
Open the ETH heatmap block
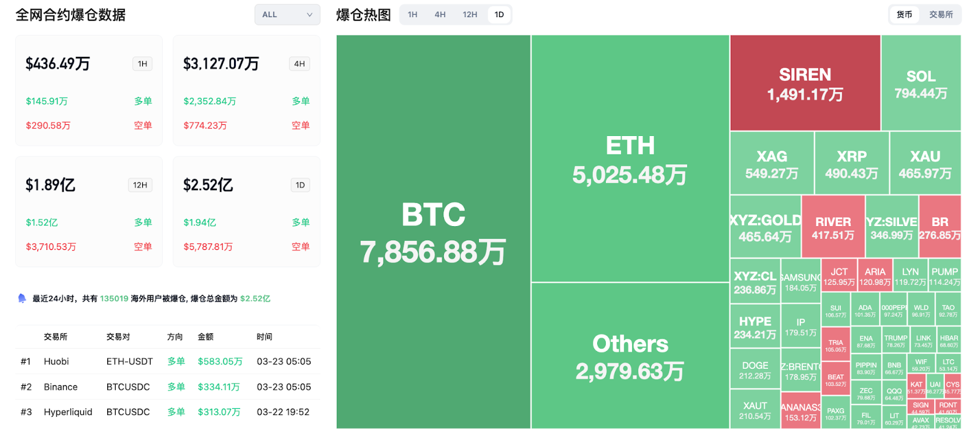click(x=630, y=159)
